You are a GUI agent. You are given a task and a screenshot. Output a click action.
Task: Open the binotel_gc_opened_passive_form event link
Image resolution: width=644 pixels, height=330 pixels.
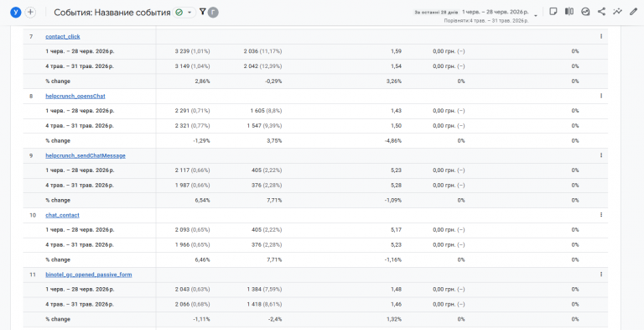(x=89, y=275)
